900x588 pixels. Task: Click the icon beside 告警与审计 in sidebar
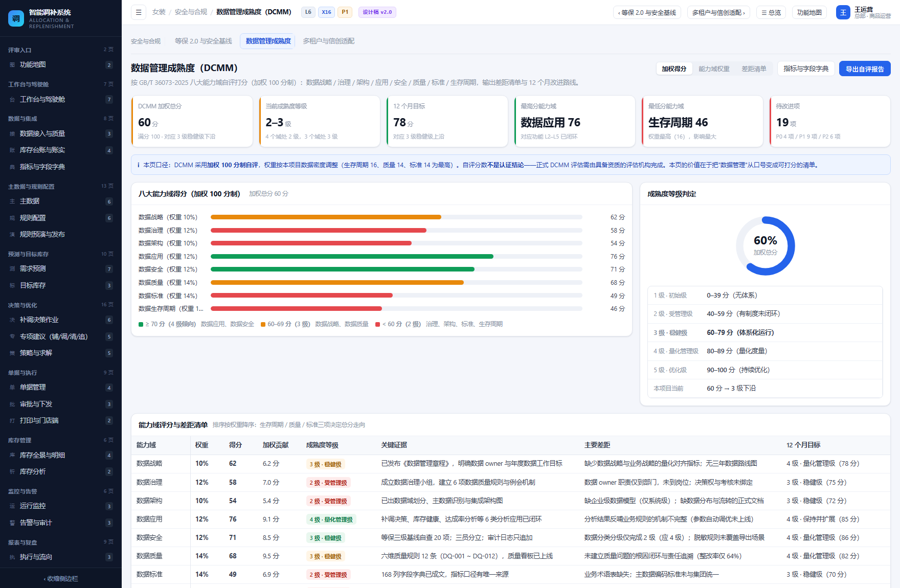(12, 523)
